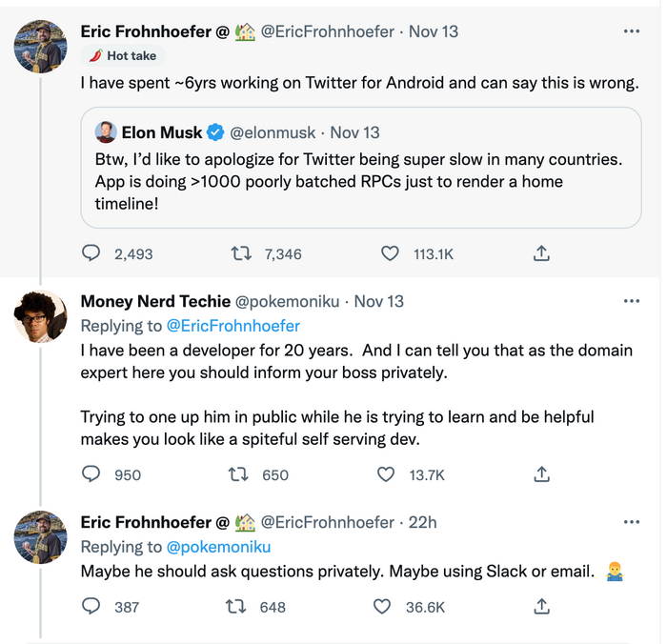Image resolution: width=667 pixels, height=644 pixels.
Task: Share Eric's 22h reply tweet
Action: (540, 606)
